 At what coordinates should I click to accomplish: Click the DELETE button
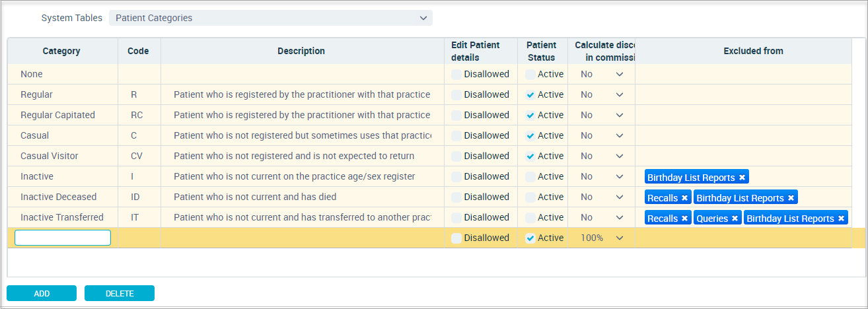(120, 293)
